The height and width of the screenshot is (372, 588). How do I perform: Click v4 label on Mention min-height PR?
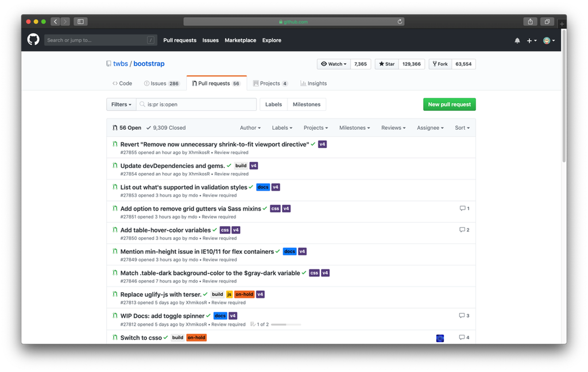tap(302, 251)
